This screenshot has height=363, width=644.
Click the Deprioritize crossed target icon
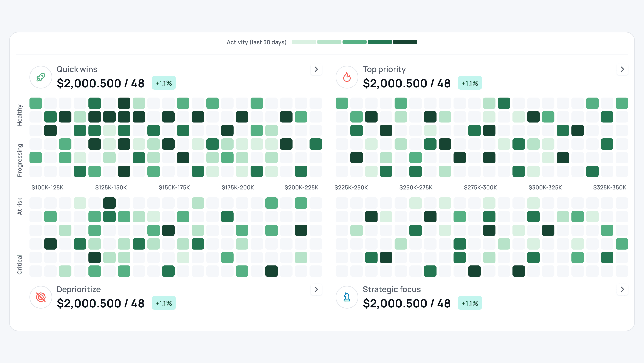coord(41,297)
